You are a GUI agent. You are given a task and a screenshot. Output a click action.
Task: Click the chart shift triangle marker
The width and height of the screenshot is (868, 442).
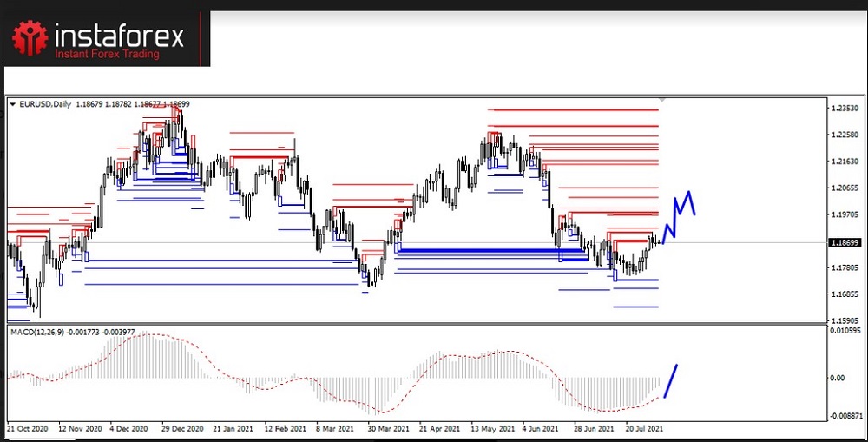click(x=664, y=102)
